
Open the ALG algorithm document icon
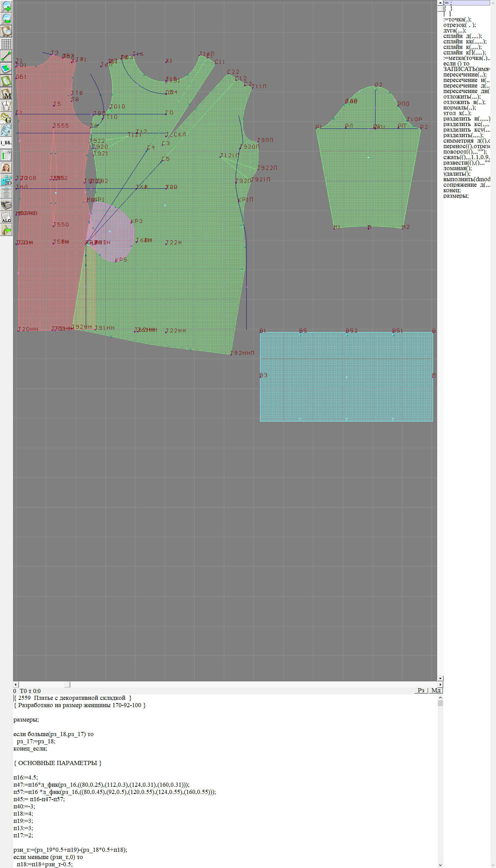[6, 217]
